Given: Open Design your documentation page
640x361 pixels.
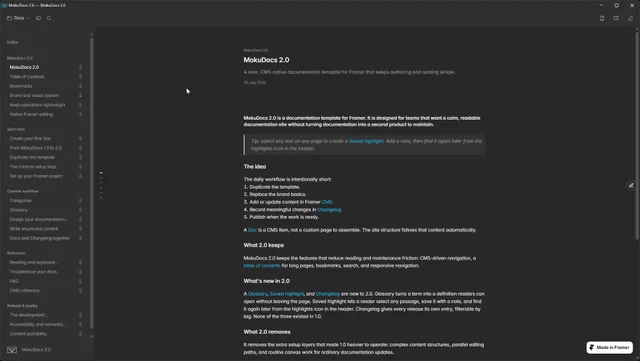Looking at the screenshot, I should click(39, 219).
